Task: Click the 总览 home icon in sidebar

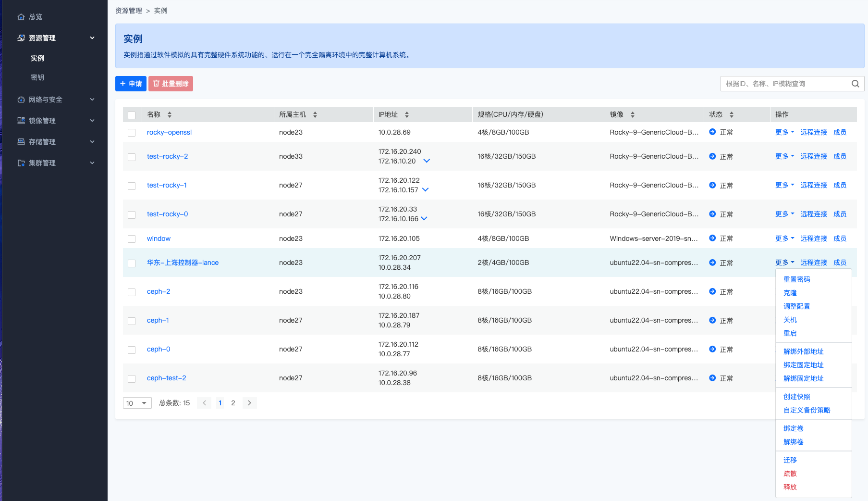Action: pyautogui.click(x=21, y=17)
